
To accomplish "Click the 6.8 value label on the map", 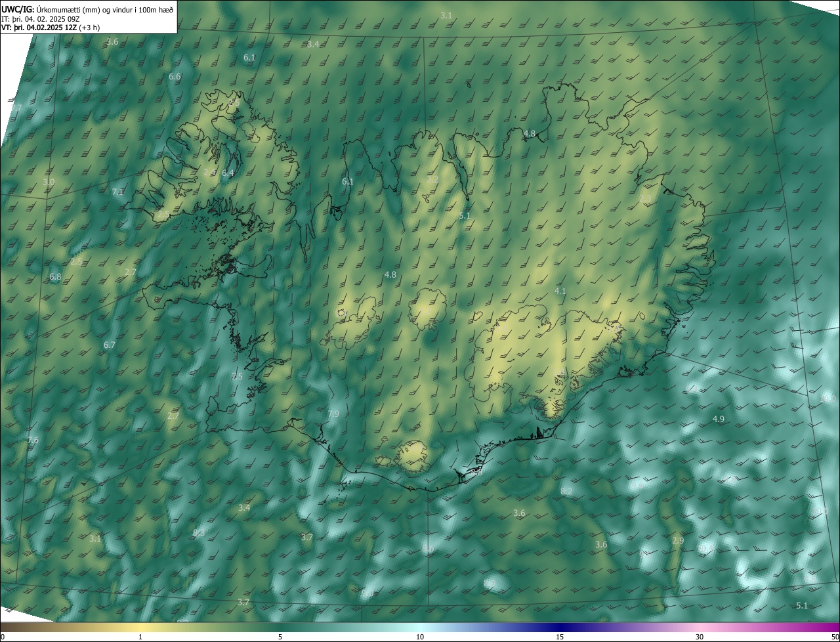I will [x=55, y=277].
